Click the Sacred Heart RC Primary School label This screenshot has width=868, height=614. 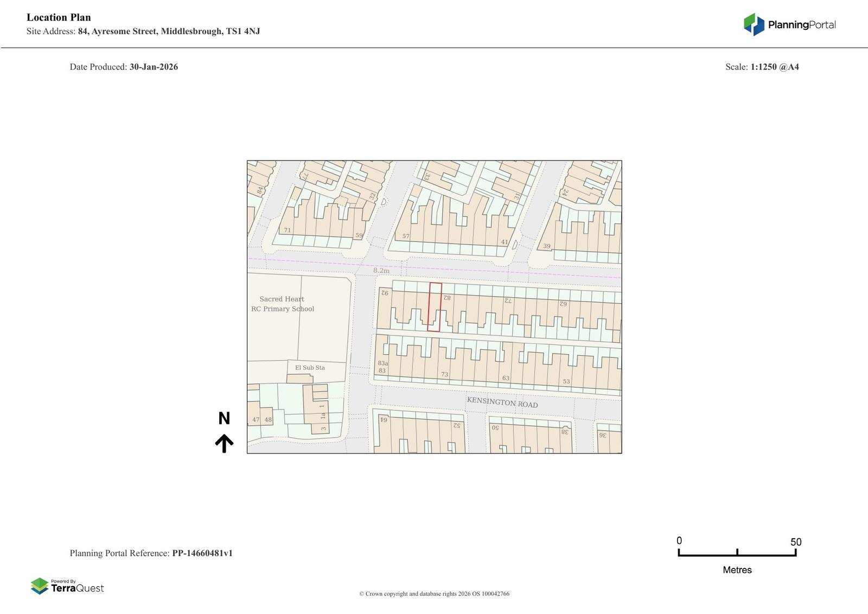(x=282, y=304)
